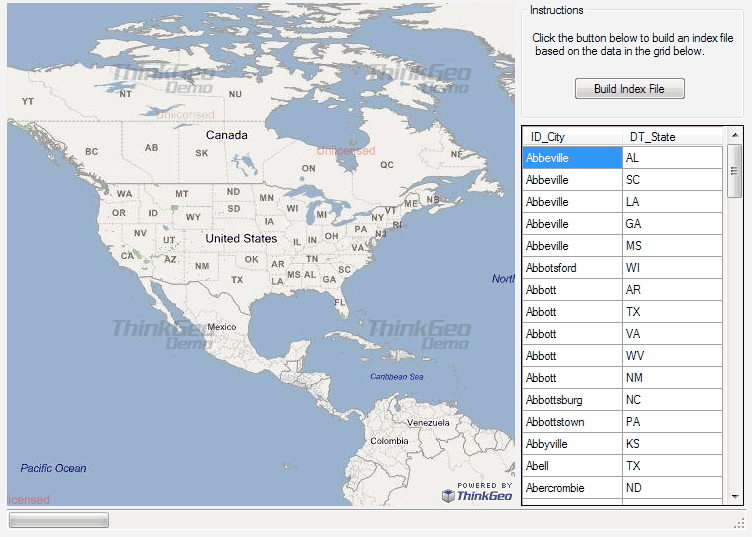The height and width of the screenshot is (537, 752).
Task: Click the ThinkGeo logo on map
Action: [x=477, y=492]
